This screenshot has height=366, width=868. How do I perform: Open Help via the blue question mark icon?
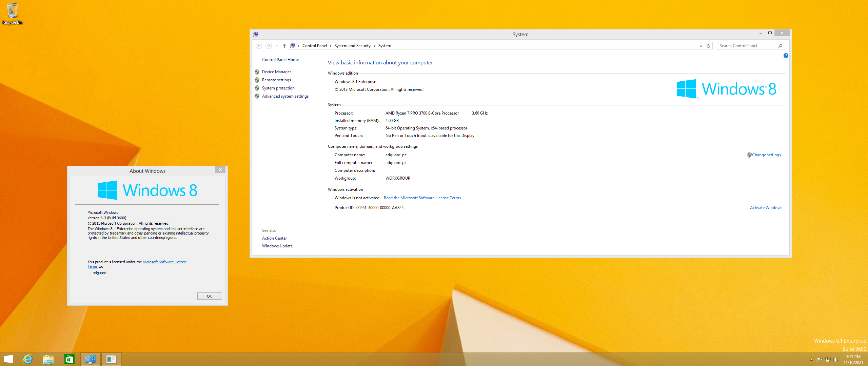click(786, 56)
